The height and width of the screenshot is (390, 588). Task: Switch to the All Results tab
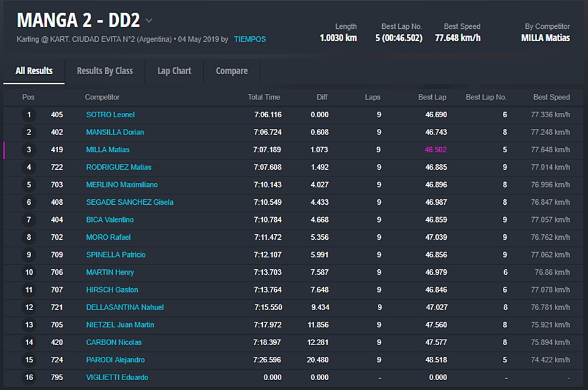coord(34,71)
